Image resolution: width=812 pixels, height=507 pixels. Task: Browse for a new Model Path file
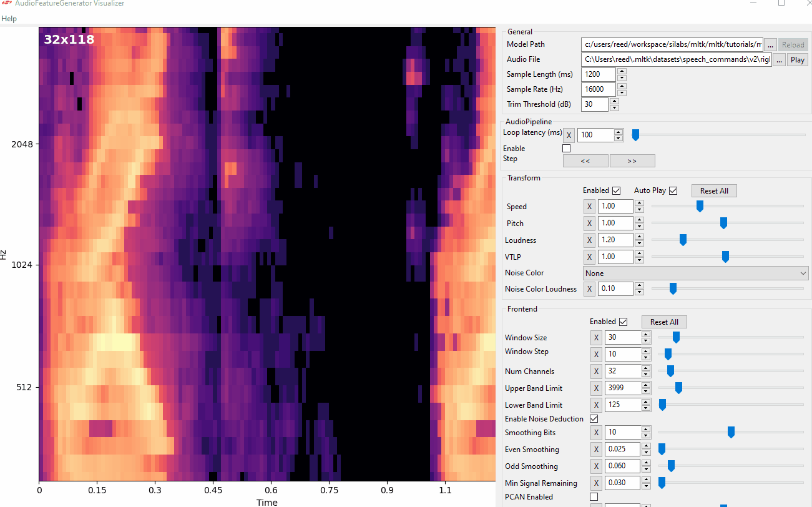(x=770, y=44)
